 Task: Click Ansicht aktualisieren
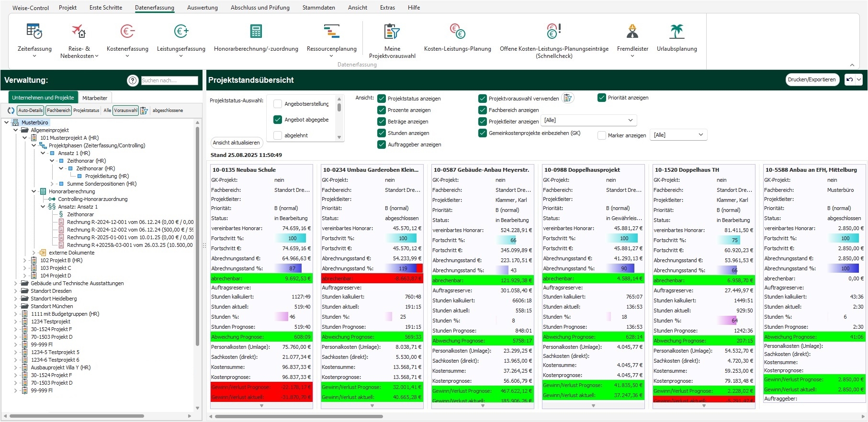[x=237, y=143]
